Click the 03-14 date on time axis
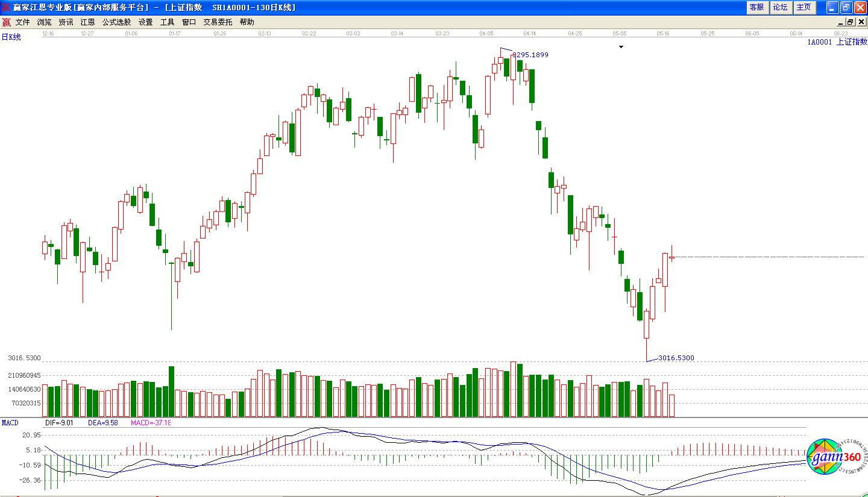868x497 pixels. [397, 34]
